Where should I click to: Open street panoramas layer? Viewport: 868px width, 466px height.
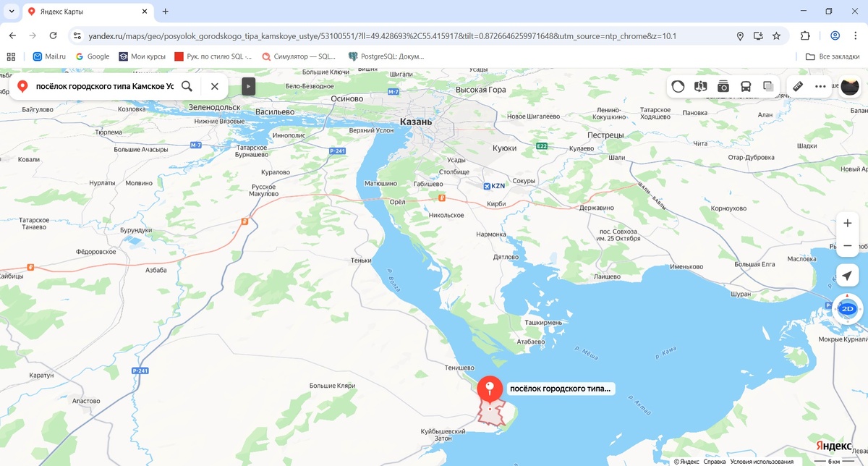click(x=700, y=86)
